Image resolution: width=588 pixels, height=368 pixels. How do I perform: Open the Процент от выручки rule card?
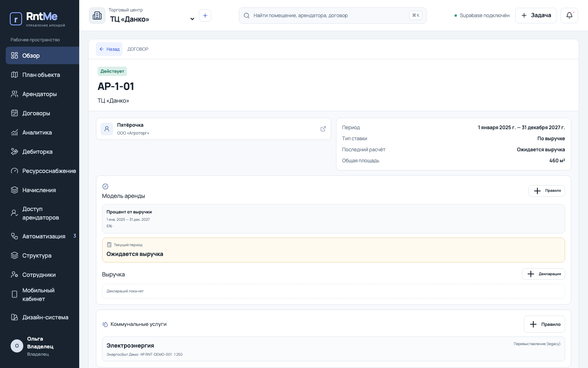(x=334, y=219)
